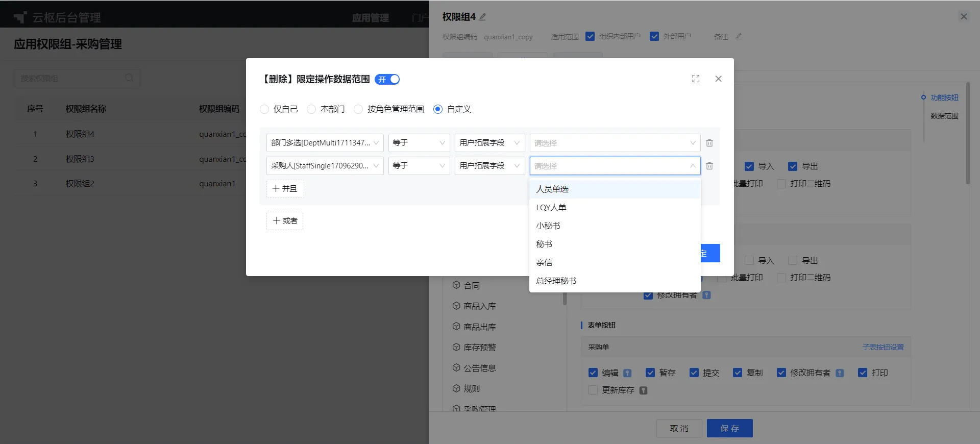Viewport: 980px width, 444px height.
Task: Click the 保存 button
Action: 730,428
